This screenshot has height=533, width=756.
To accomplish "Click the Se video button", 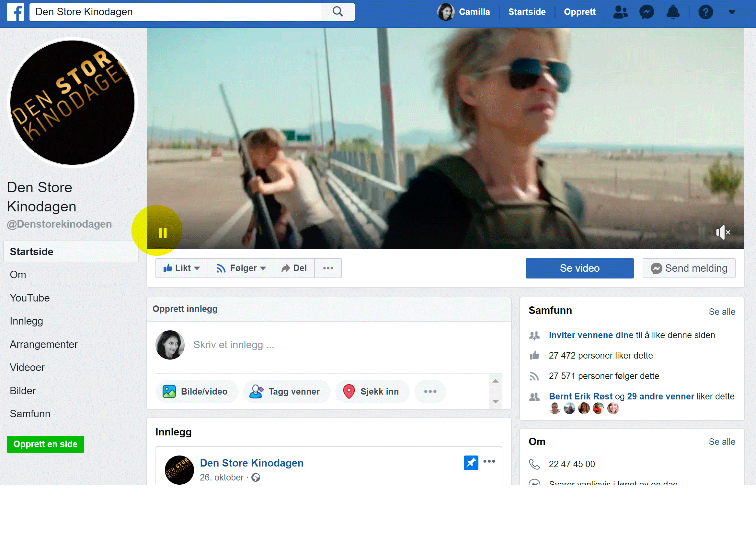I will coord(579,268).
